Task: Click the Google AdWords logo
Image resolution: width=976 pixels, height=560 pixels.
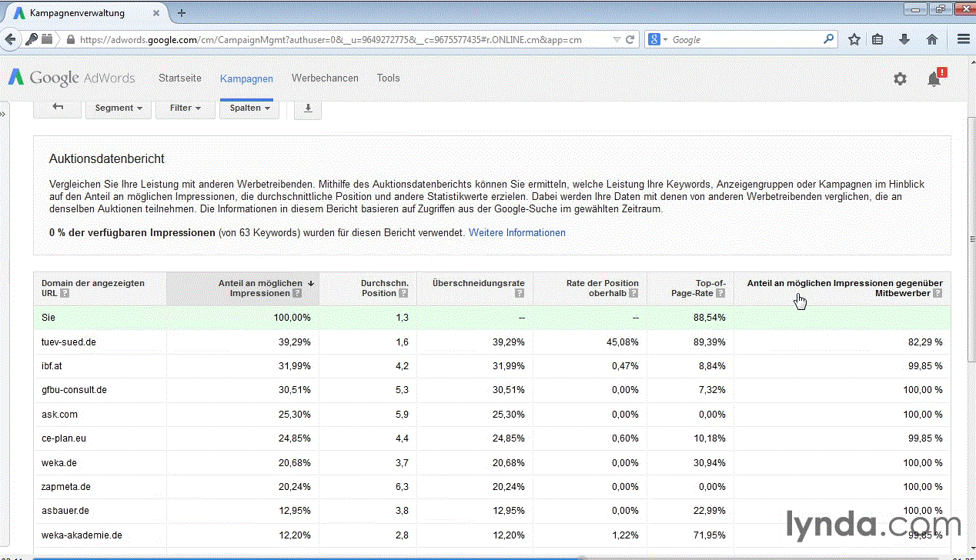Action: (72, 78)
